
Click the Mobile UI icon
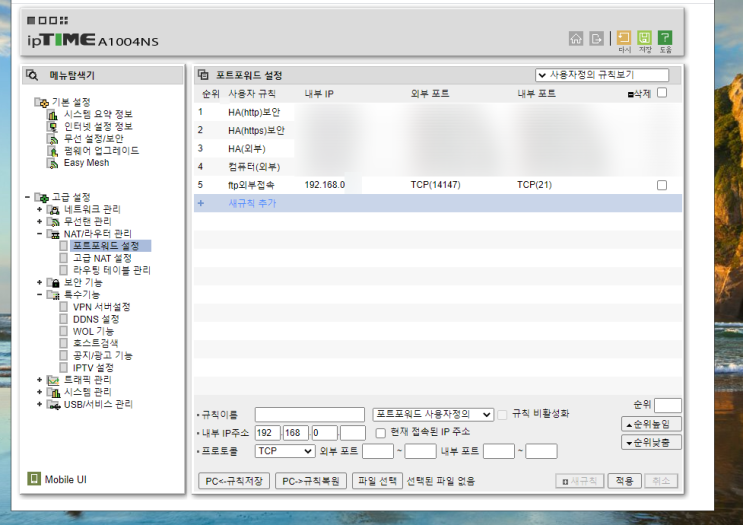click(x=34, y=479)
